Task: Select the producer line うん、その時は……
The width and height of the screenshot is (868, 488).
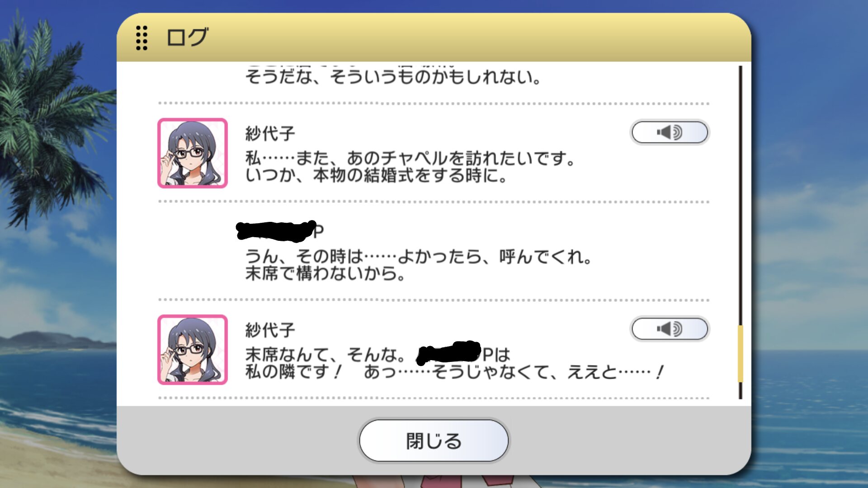Action: [419, 257]
